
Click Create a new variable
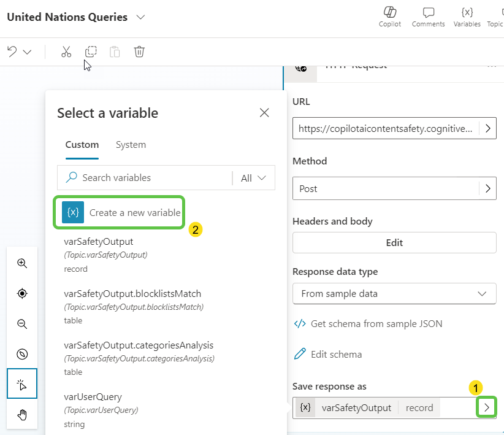point(119,212)
